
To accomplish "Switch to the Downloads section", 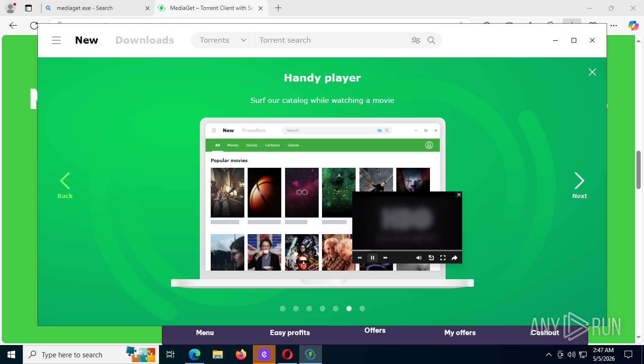I will pyautogui.click(x=145, y=40).
